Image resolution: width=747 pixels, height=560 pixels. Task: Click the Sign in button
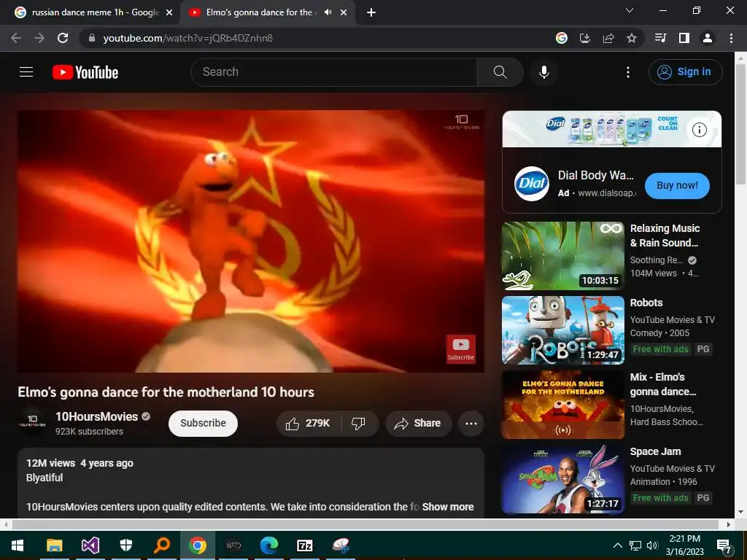[x=685, y=72]
